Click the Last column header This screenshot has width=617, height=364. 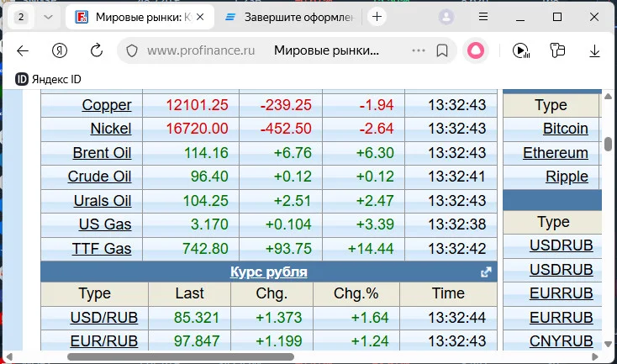[190, 293]
